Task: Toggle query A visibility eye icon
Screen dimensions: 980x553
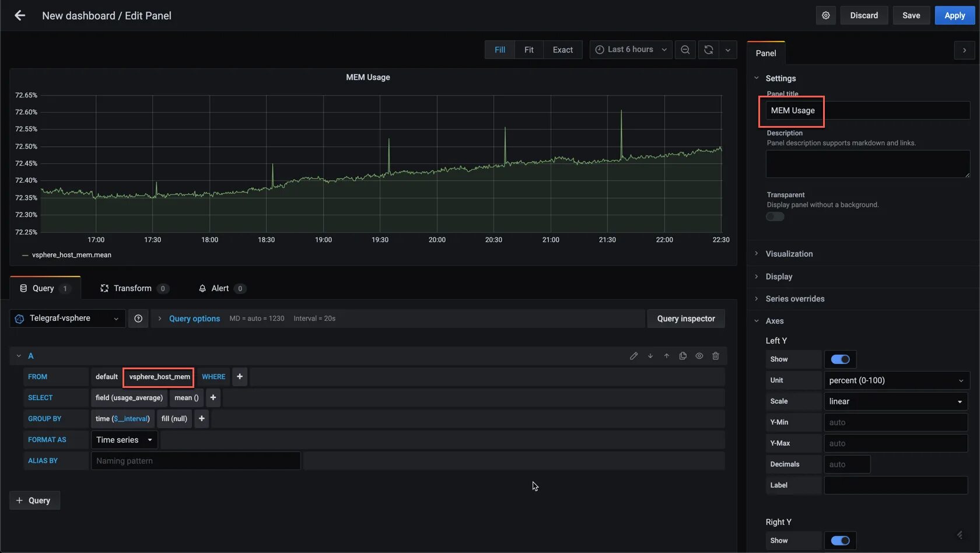Action: point(699,356)
